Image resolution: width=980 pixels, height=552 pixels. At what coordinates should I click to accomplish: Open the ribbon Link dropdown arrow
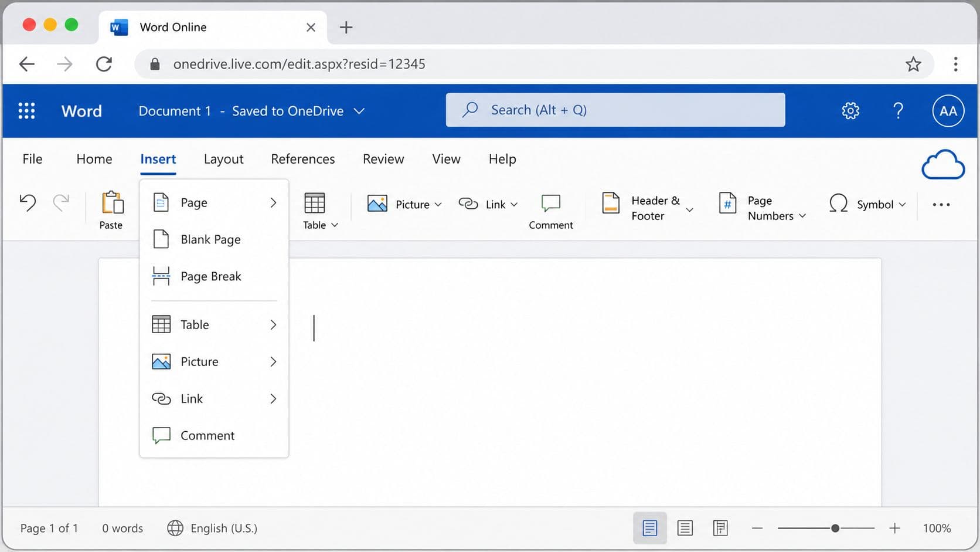click(x=514, y=205)
